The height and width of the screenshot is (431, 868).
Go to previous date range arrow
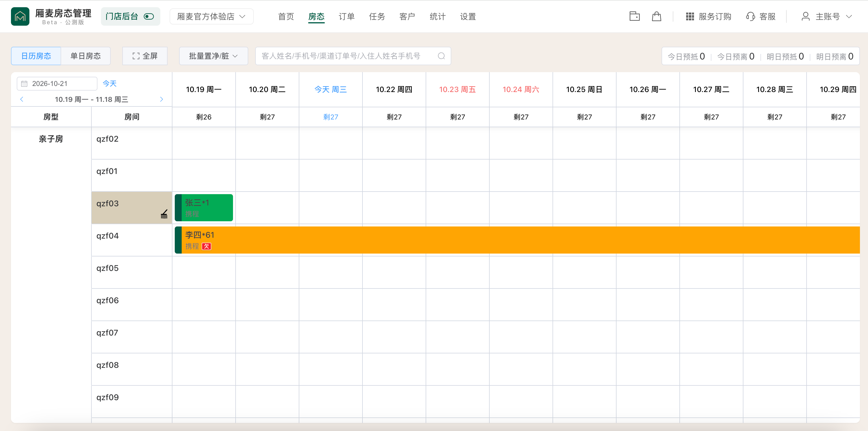[22, 99]
